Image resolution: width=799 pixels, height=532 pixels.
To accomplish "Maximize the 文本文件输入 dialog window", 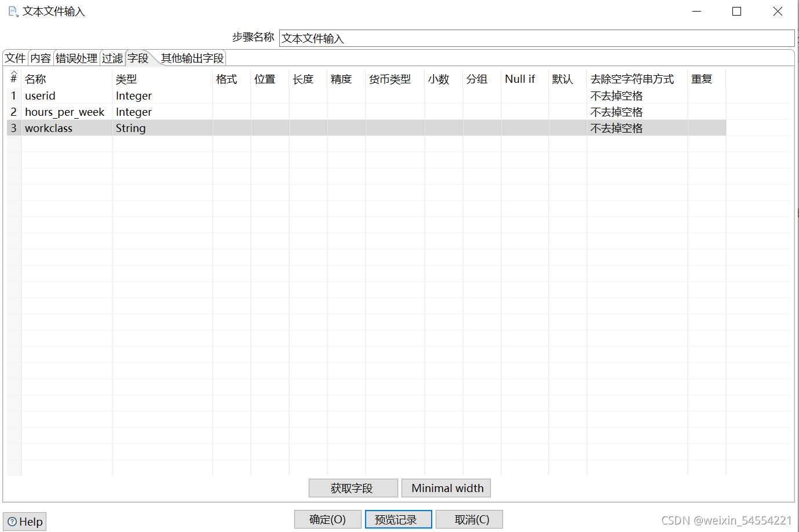I will click(x=737, y=12).
